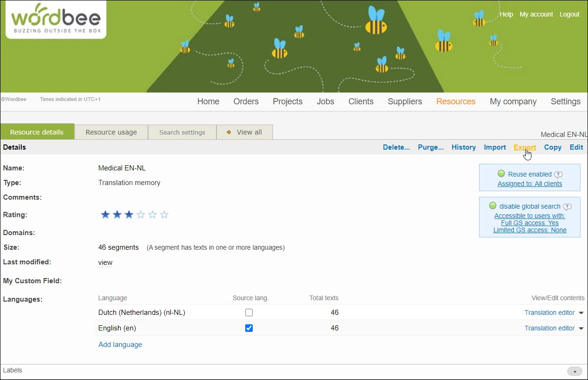Viewport: 588px width, 380px height.
Task: Expand the Labels section plus button
Action: 574,372
